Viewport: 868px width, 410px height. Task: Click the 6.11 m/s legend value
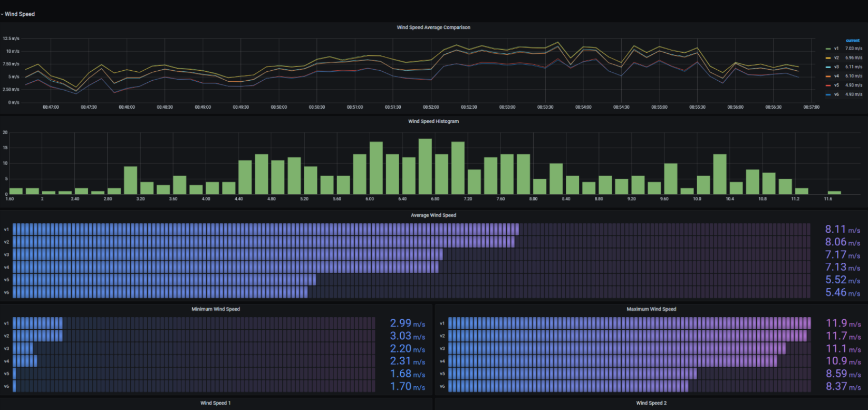854,67
